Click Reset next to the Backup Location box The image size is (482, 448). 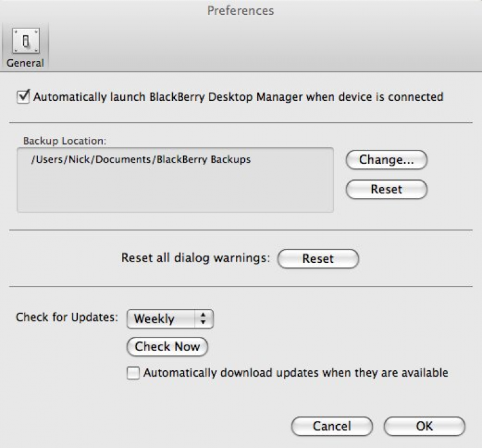pyautogui.click(x=386, y=189)
